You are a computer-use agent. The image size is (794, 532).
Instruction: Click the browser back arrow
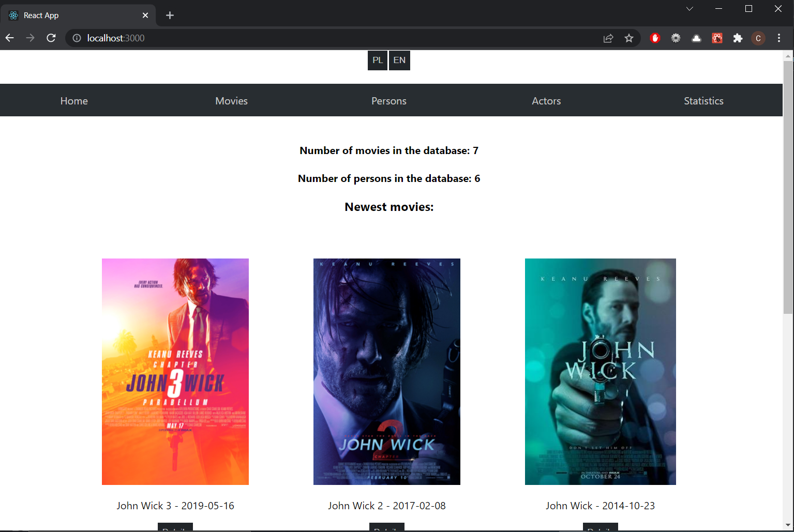(9, 38)
